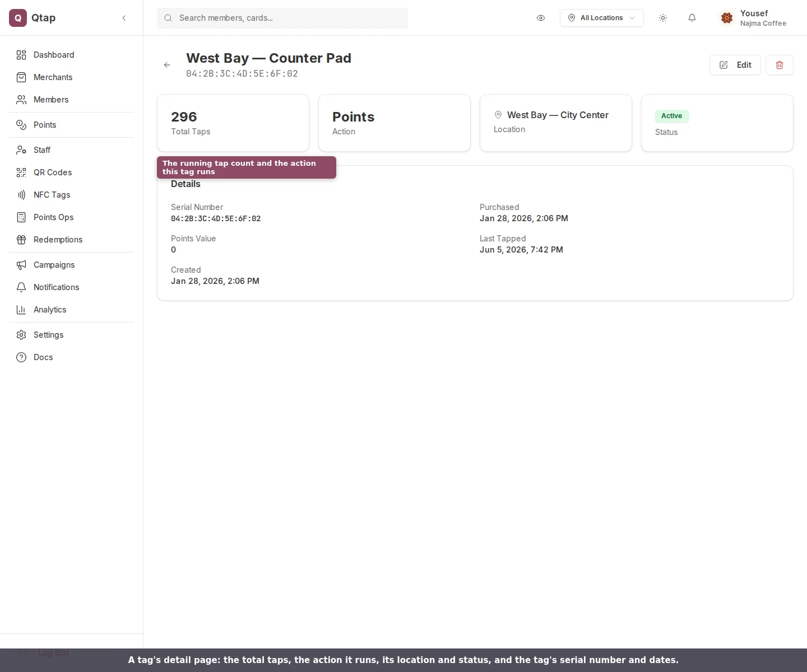This screenshot has height=672, width=807.
Task: Toggle the light/dark theme sun icon
Action: click(663, 18)
